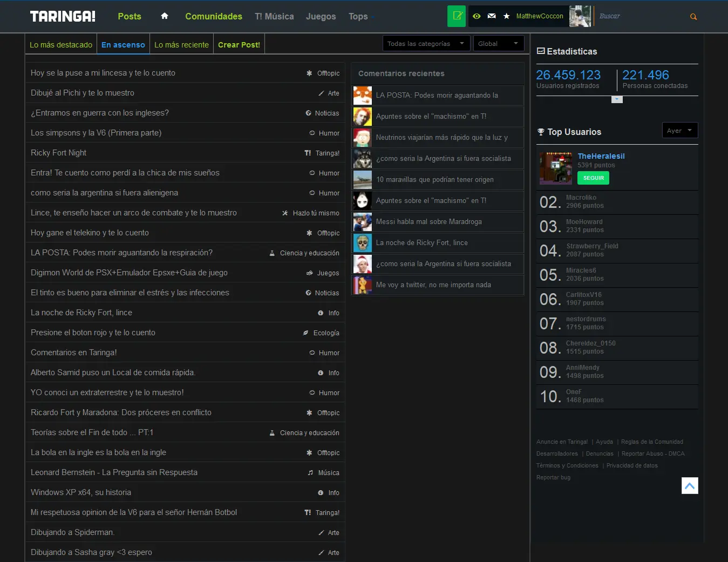The image size is (728, 562).
Task: Click Privacidad de datos footer link
Action: click(632, 466)
